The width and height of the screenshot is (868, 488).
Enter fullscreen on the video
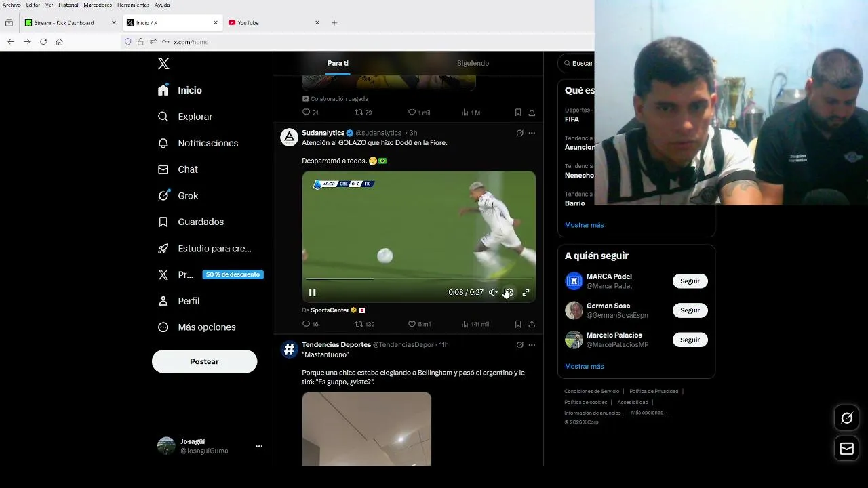pos(526,292)
